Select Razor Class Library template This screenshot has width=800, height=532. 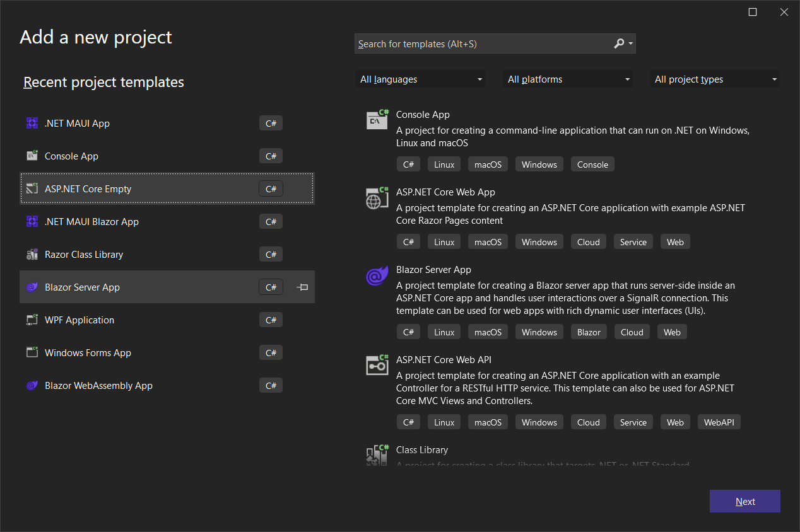167,255
